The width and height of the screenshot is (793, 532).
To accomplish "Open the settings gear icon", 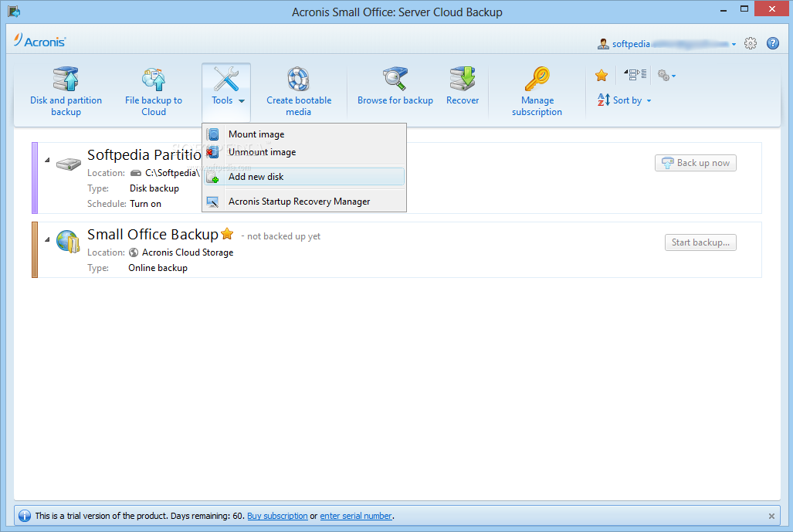I will 751,43.
